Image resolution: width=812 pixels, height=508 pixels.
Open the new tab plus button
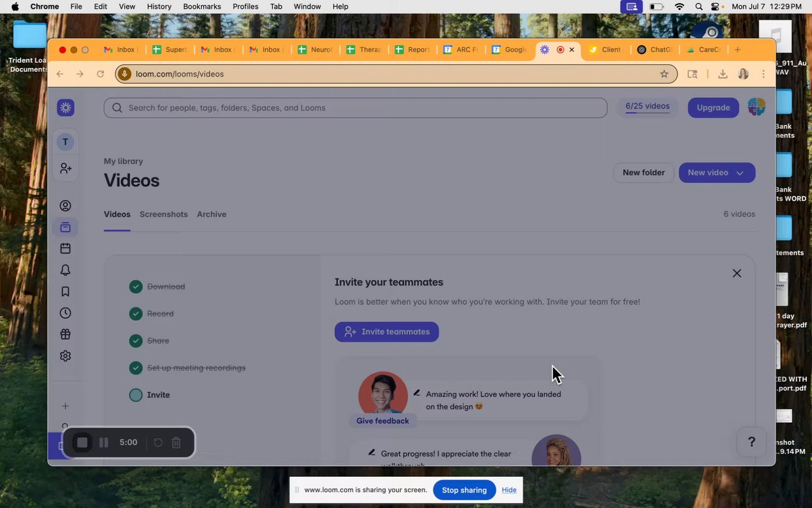coord(737,50)
